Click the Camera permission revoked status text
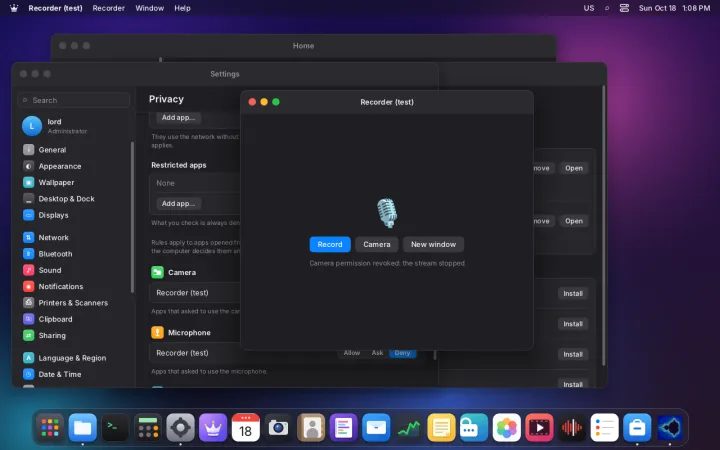720x450 pixels. (387, 263)
